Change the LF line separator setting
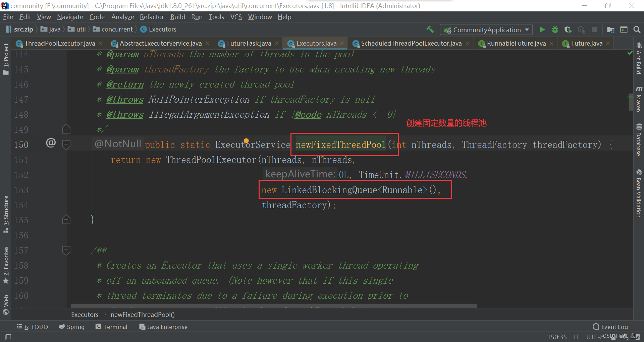The image size is (644, 342). point(576,337)
